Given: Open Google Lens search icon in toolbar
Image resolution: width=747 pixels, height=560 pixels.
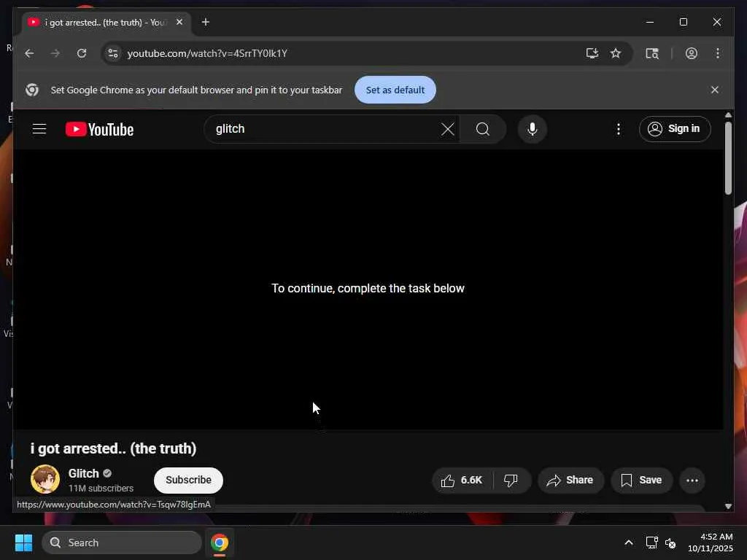Looking at the screenshot, I should [651, 53].
